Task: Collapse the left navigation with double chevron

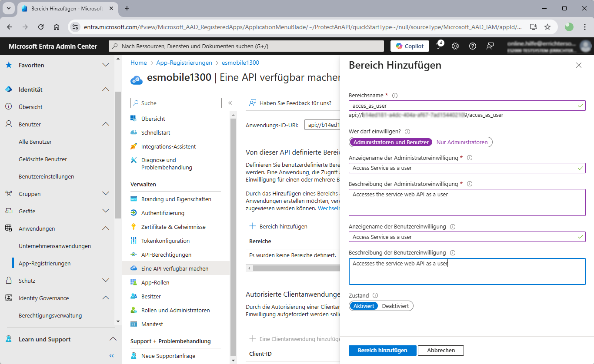Action: (111, 356)
